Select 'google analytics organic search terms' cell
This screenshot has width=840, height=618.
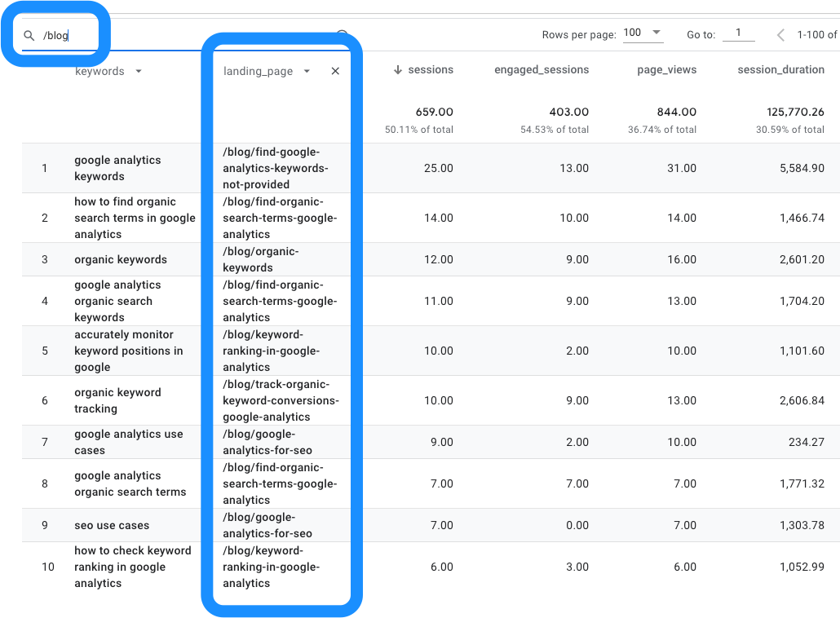[x=130, y=483]
